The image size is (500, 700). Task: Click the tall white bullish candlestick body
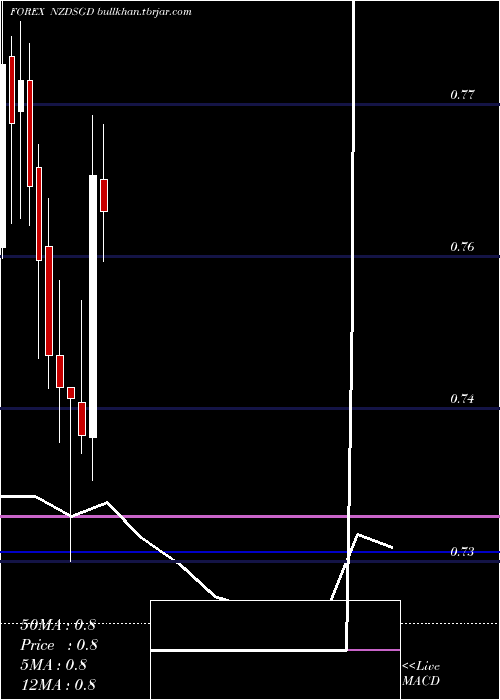pos(93,306)
